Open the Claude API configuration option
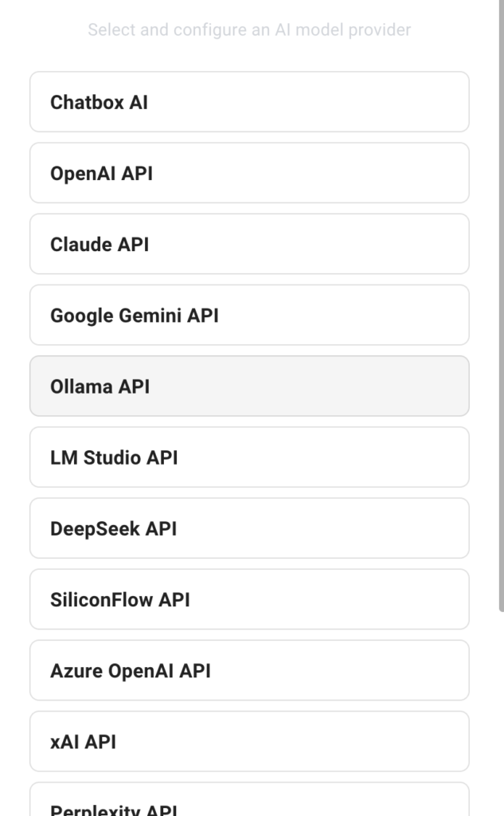The height and width of the screenshot is (816, 504). click(x=249, y=244)
